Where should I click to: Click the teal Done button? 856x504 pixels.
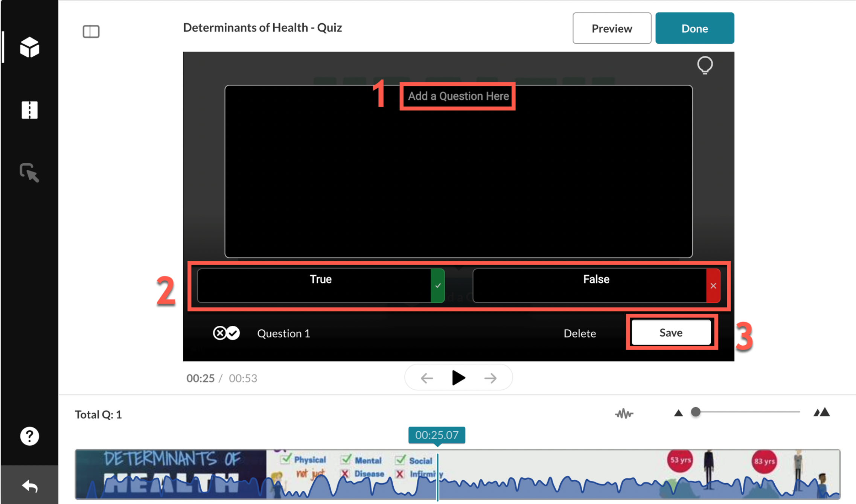[695, 28]
